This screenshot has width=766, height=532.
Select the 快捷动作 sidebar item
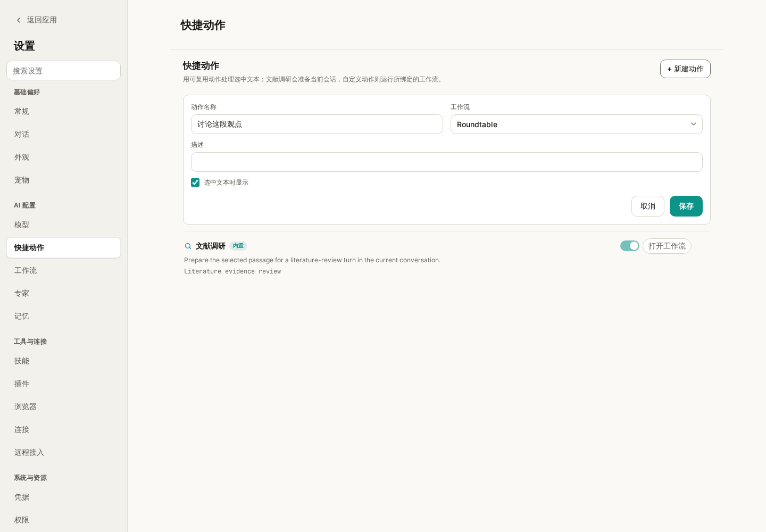64,248
